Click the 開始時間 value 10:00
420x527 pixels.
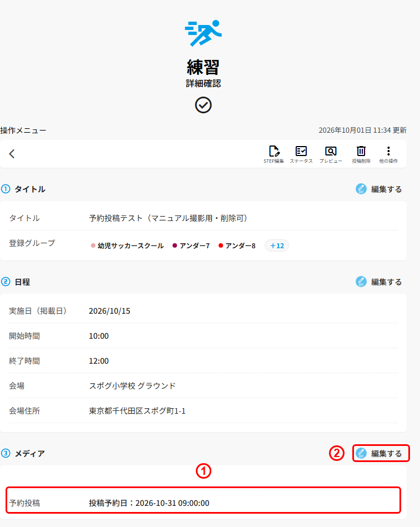[99, 336]
